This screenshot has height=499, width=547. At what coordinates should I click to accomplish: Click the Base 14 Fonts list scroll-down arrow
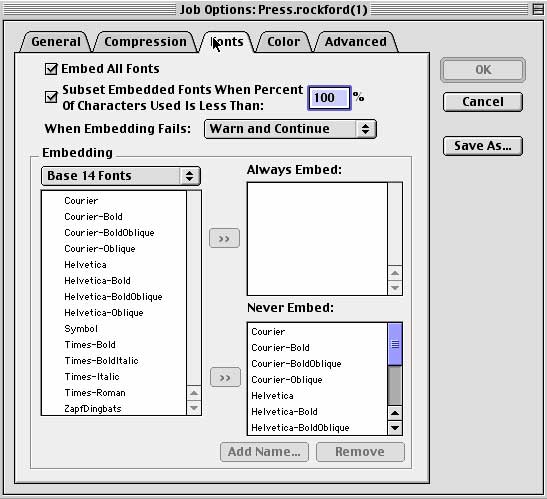[194, 408]
